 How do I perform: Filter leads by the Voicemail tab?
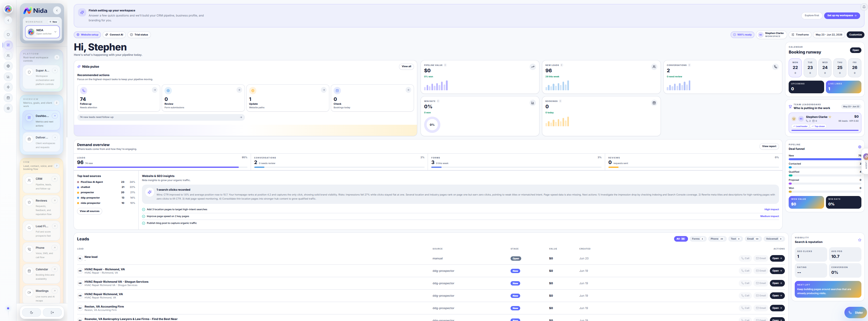point(774,239)
